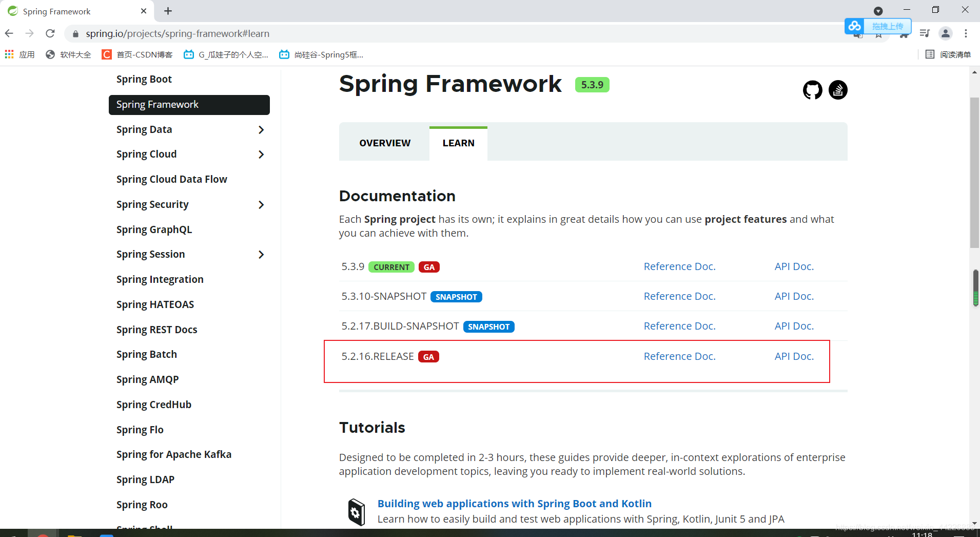
Task: Click the scrollbar down arrow
Action: [974, 524]
